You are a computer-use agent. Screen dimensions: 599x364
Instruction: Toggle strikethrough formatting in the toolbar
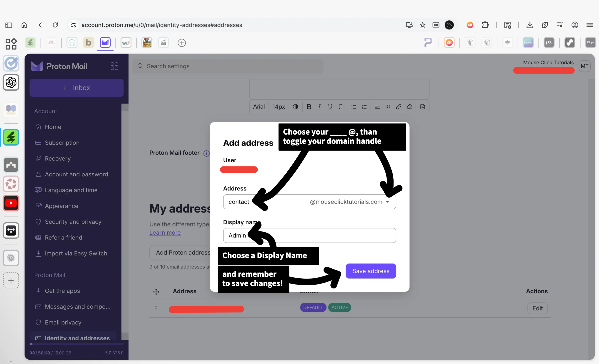pyautogui.click(x=340, y=107)
